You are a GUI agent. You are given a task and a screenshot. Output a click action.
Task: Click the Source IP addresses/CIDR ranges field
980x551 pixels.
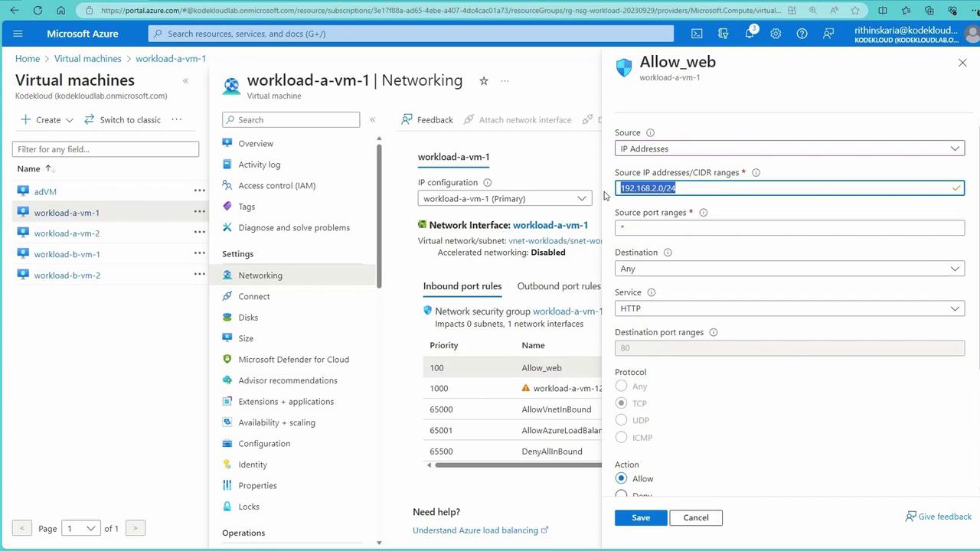[x=789, y=188]
